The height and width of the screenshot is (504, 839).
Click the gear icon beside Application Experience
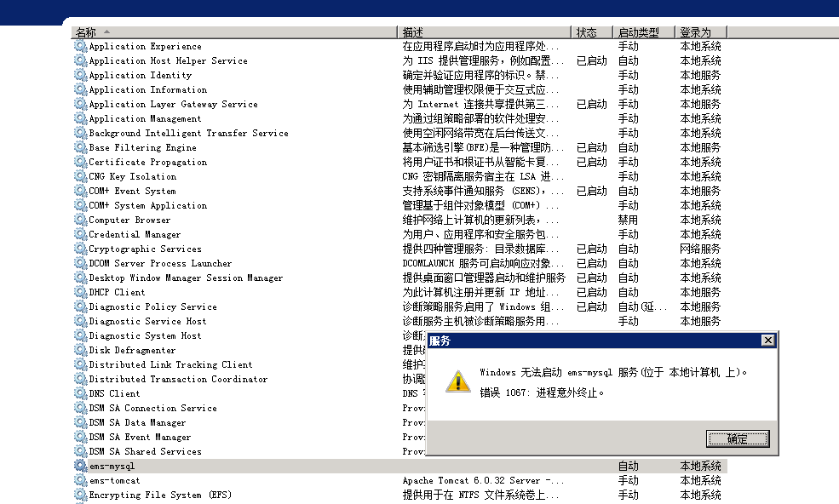pyautogui.click(x=80, y=46)
